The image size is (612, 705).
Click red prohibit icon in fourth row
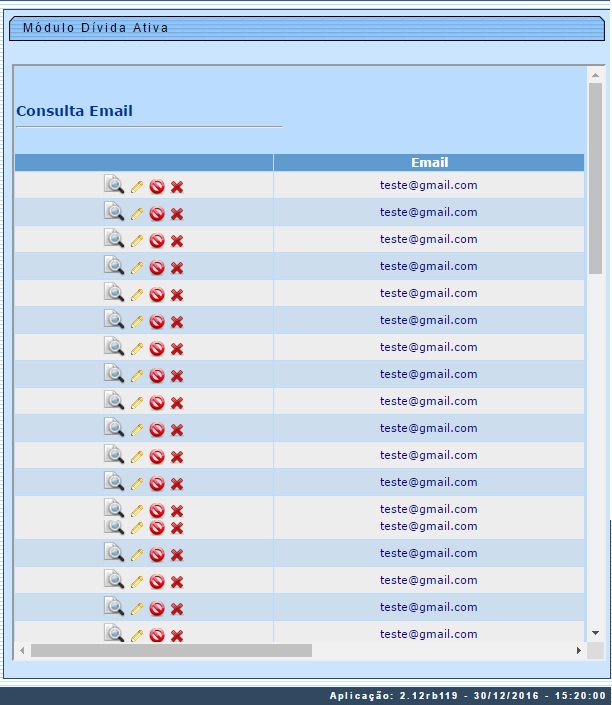click(x=157, y=267)
